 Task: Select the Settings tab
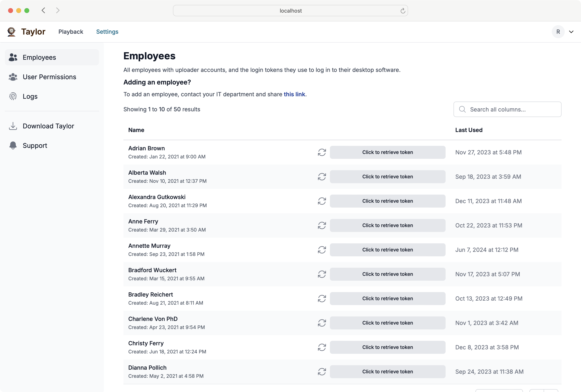click(x=107, y=32)
